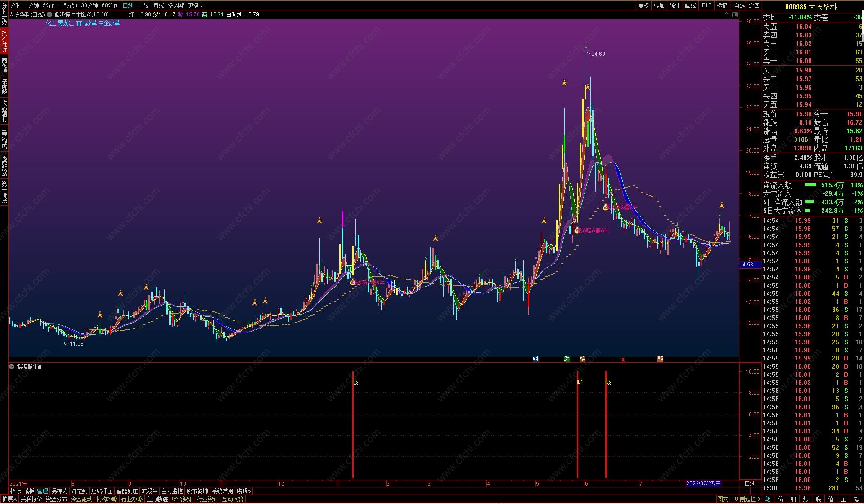Click the 榜 marker icon under the chart

582,359
